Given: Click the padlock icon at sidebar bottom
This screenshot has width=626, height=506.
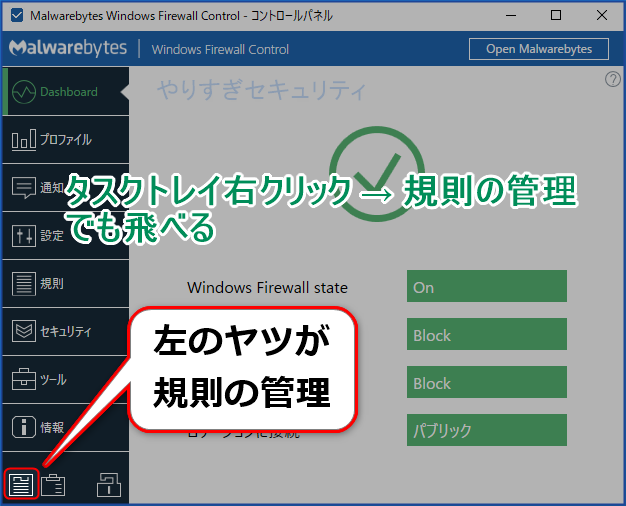Looking at the screenshot, I should (x=109, y=485).
